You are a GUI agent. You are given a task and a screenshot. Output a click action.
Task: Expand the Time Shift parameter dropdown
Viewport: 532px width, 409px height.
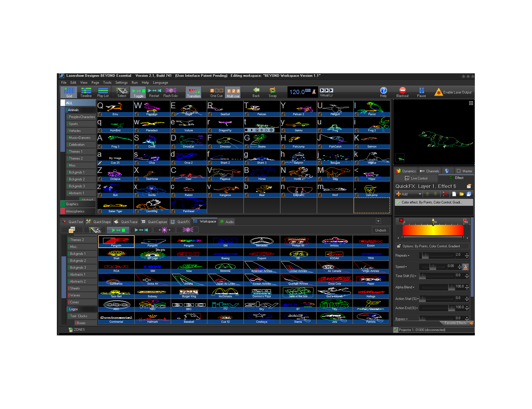(x=406, y=276)
